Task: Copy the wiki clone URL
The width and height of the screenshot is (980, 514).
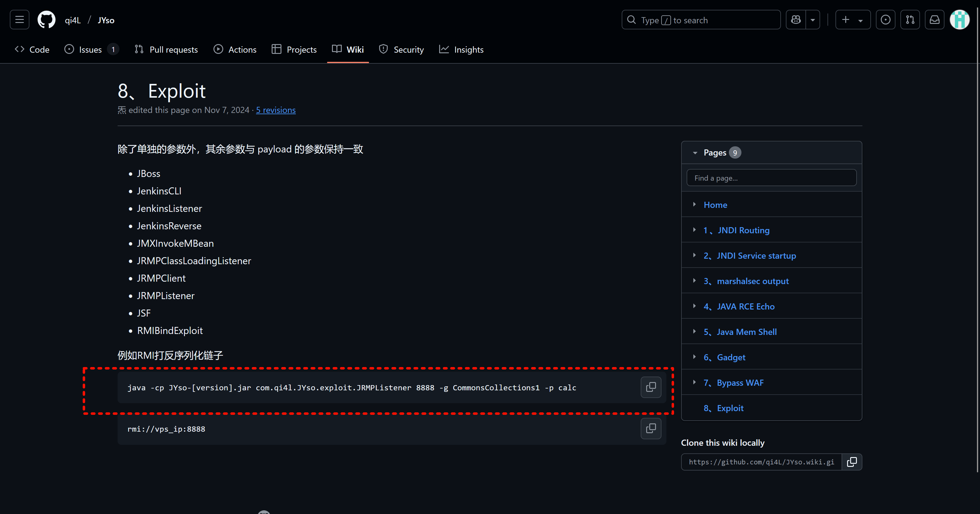Action: (x=852, y=462)
